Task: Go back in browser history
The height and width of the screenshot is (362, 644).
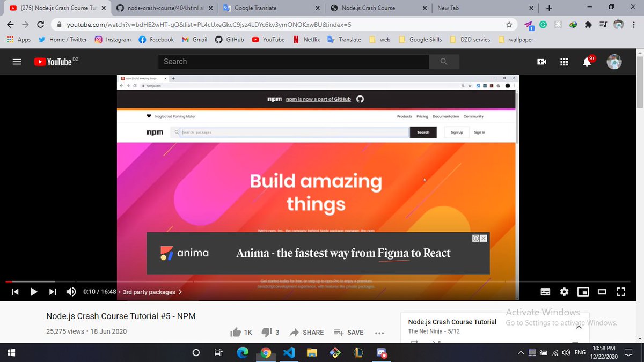Action: click(11, 24)
